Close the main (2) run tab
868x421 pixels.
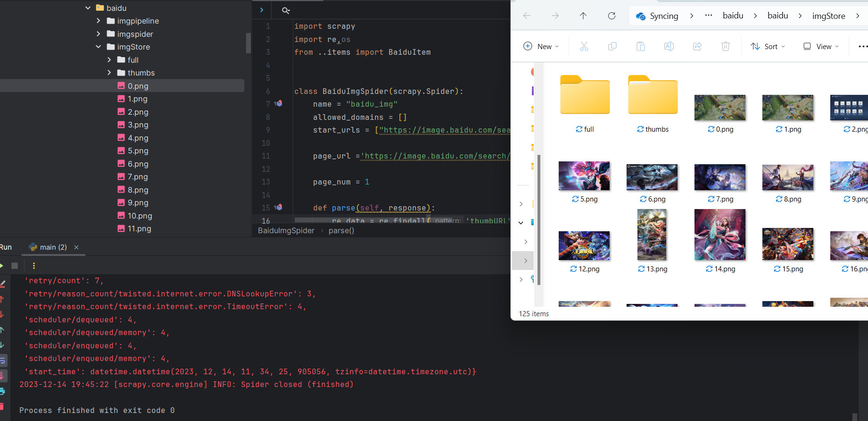click(x=76, y=247)
